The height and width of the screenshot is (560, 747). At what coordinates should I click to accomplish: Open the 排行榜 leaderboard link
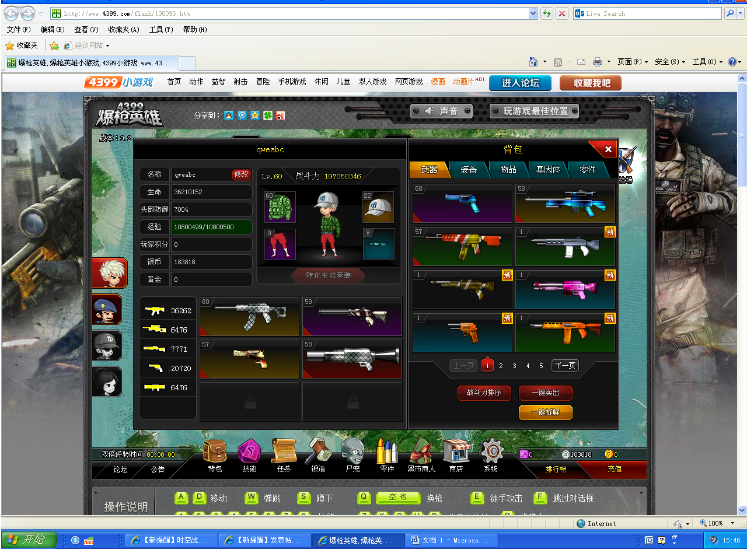tap(556, 469)
